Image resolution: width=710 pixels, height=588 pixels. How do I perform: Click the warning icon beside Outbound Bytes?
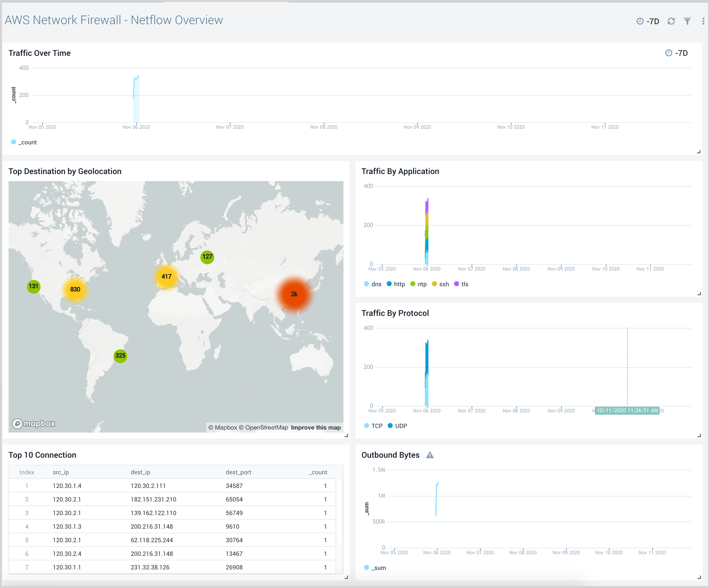coord(430,455)
